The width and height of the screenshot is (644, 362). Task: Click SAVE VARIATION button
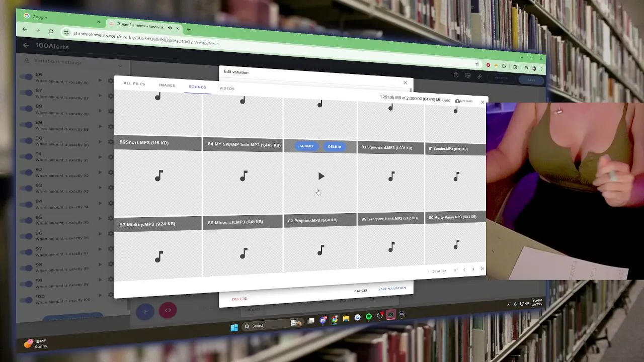click(x=392, y=289)
